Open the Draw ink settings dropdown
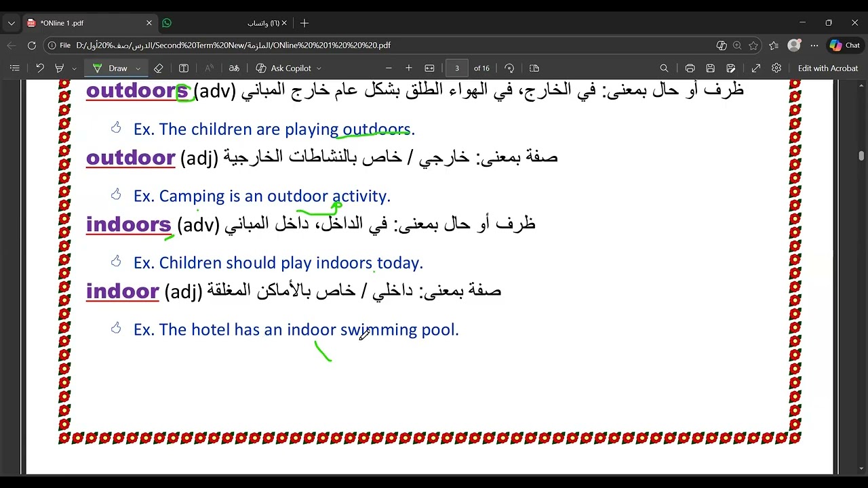This screenshot has width=868, height=488. point(138,68)
